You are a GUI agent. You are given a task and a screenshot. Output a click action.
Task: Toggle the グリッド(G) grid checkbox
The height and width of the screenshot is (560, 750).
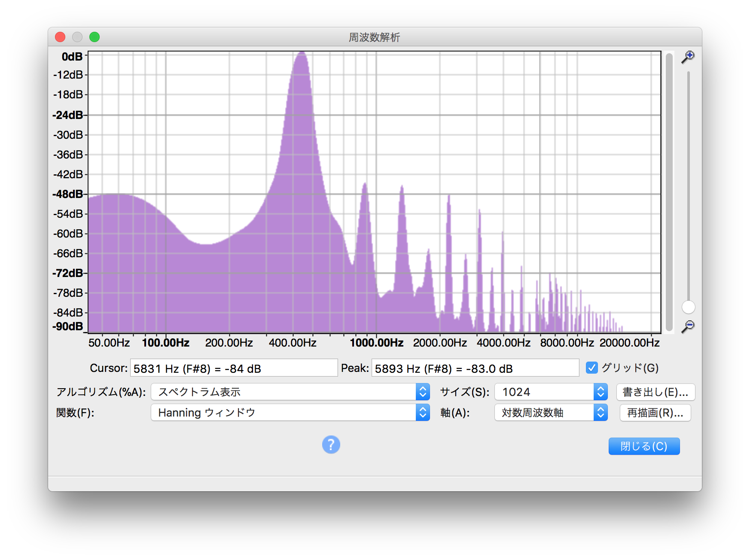591,368
